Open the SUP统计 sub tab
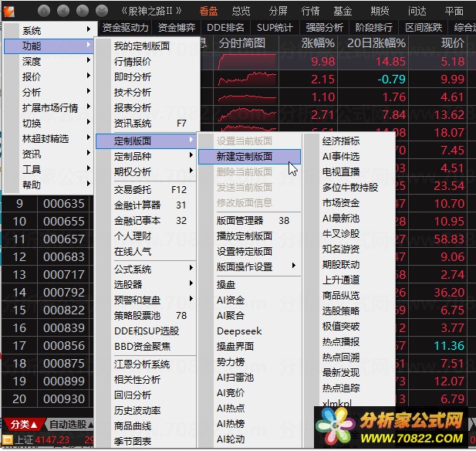Viewport: 476px width, 451px height. click(275, 28)
